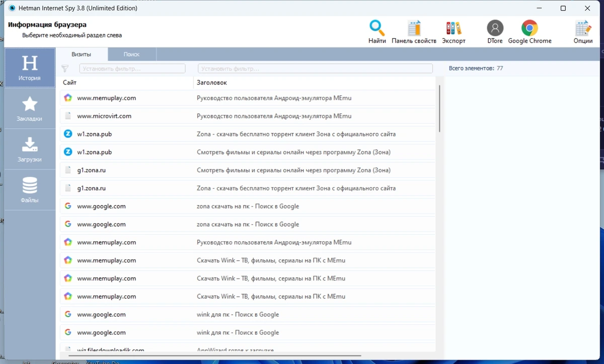Click the filter funnel icon
This screenshot has width=604, height=364.
65,68
